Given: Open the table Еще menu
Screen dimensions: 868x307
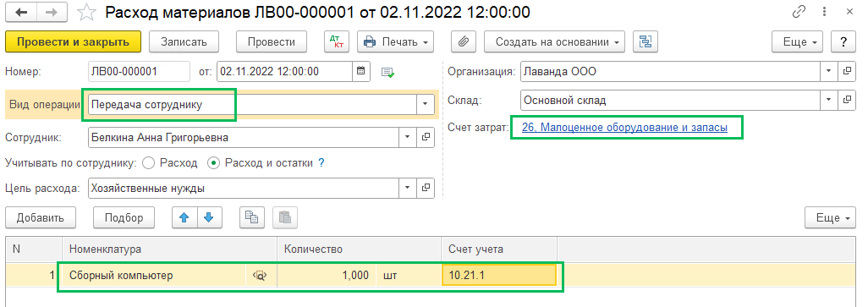Looking at the screenshot, I should tap(831, 217).
